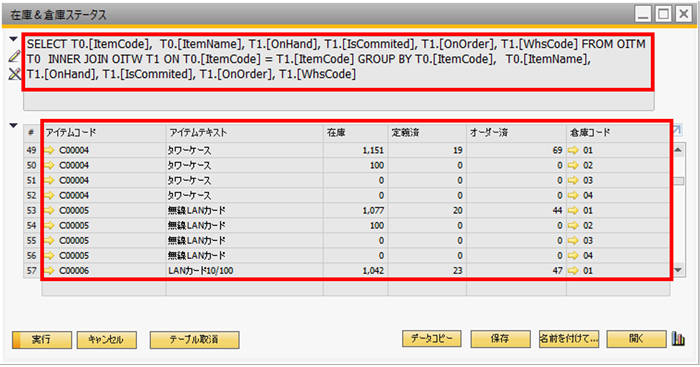
Task: Open warehouse link arrow in row 52
Action: pos(573,196)
